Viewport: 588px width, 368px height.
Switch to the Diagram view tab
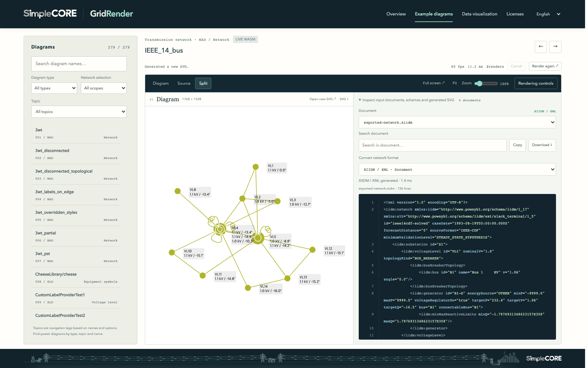pyautogui.click(x=161, y=83)
